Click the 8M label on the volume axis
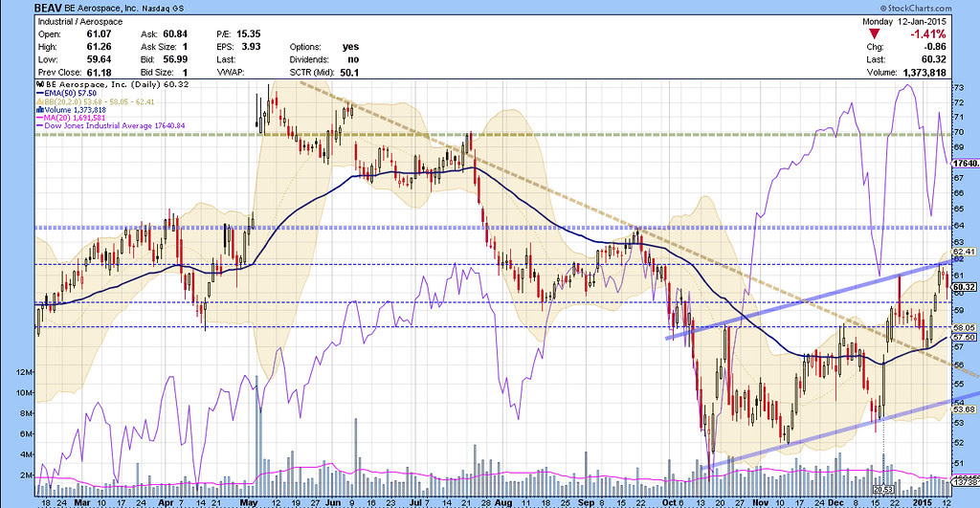The width and height of the screenshot is (980, 508). click(26, 413)
